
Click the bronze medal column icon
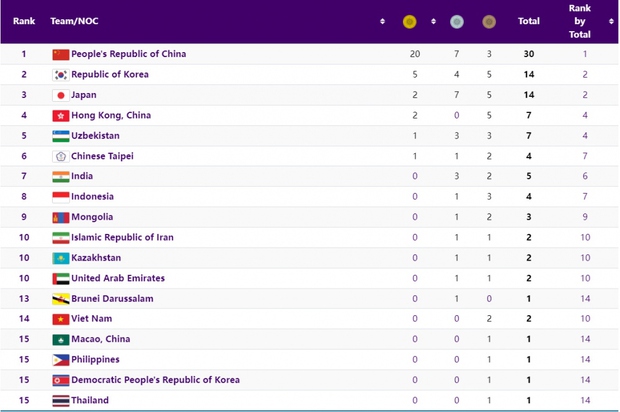(489, 21)
